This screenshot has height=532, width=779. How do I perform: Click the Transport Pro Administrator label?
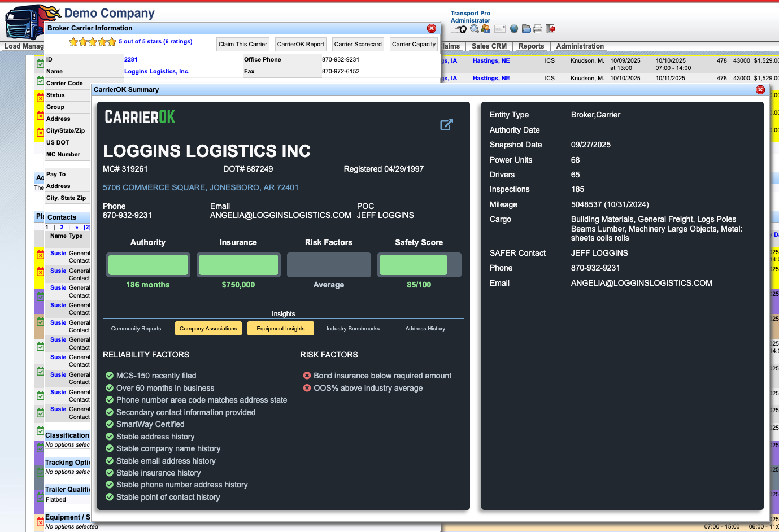(471, 16)
